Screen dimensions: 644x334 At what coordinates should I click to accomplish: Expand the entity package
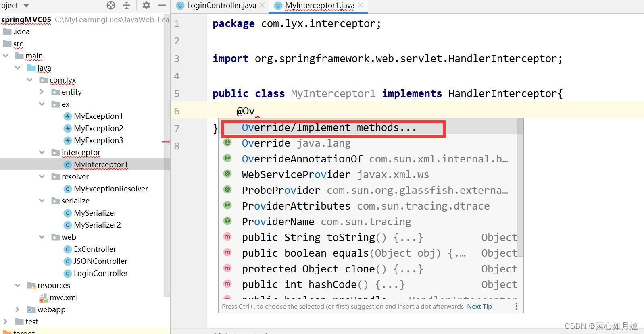point(42,92)
